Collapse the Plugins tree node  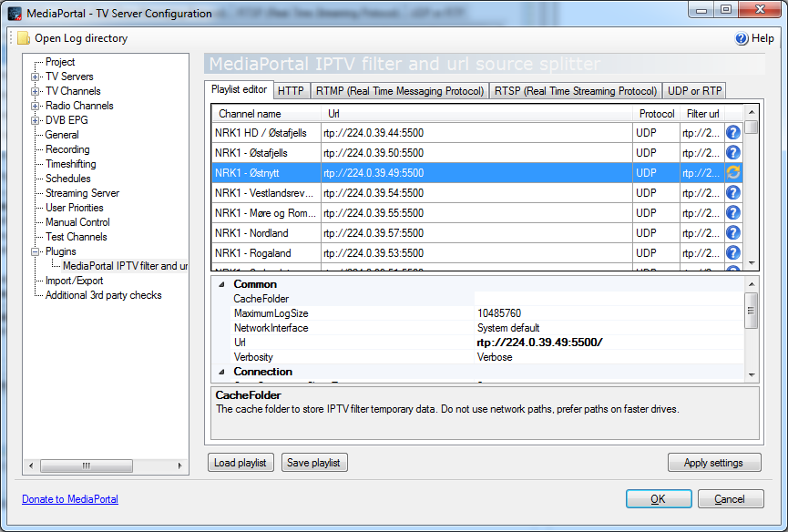[x=36, y=251]
